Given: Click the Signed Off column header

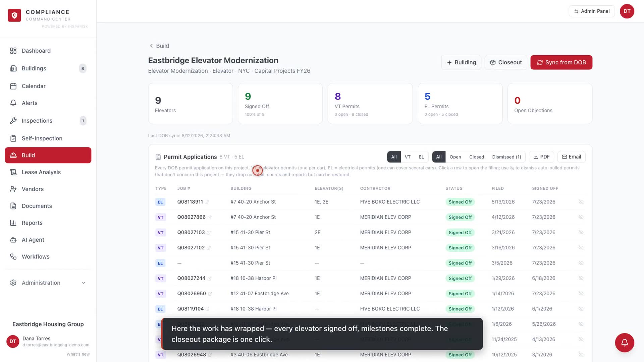Looking at the screenshot, I should click(x=545, y=189).
